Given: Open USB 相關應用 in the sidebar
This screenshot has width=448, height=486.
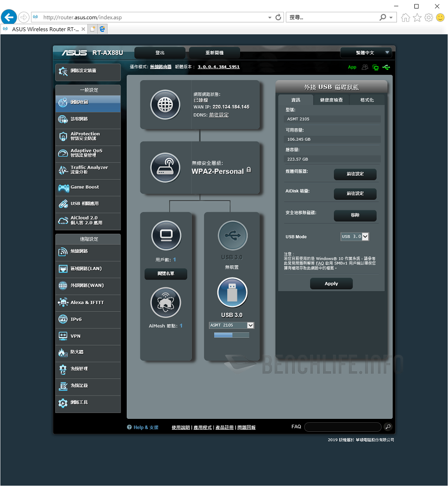Looking at the screenshot, I should [x=88, y=204].
